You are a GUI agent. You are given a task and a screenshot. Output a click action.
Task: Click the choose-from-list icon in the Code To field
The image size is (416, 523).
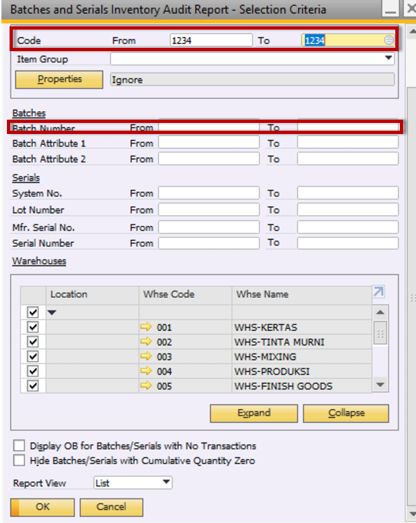point(389,40)
